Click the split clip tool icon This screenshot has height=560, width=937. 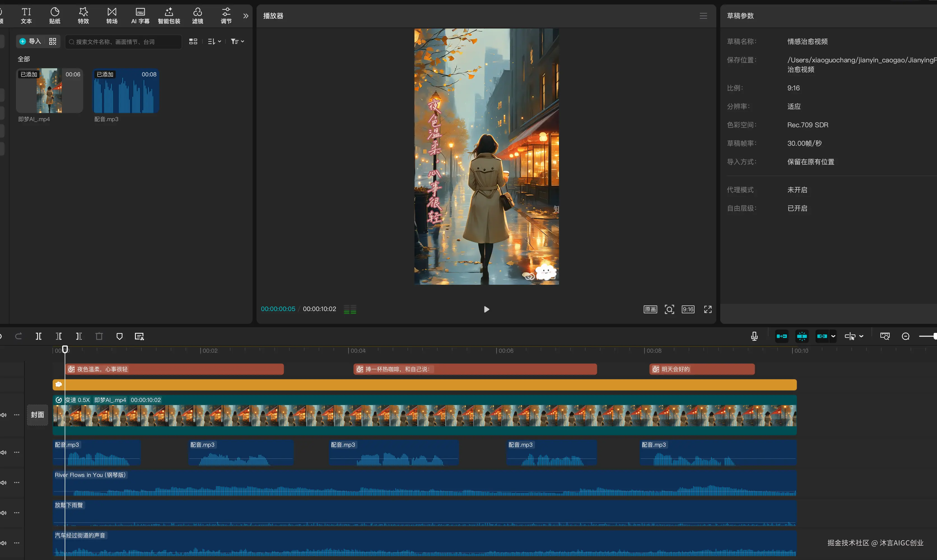(39, 336)
